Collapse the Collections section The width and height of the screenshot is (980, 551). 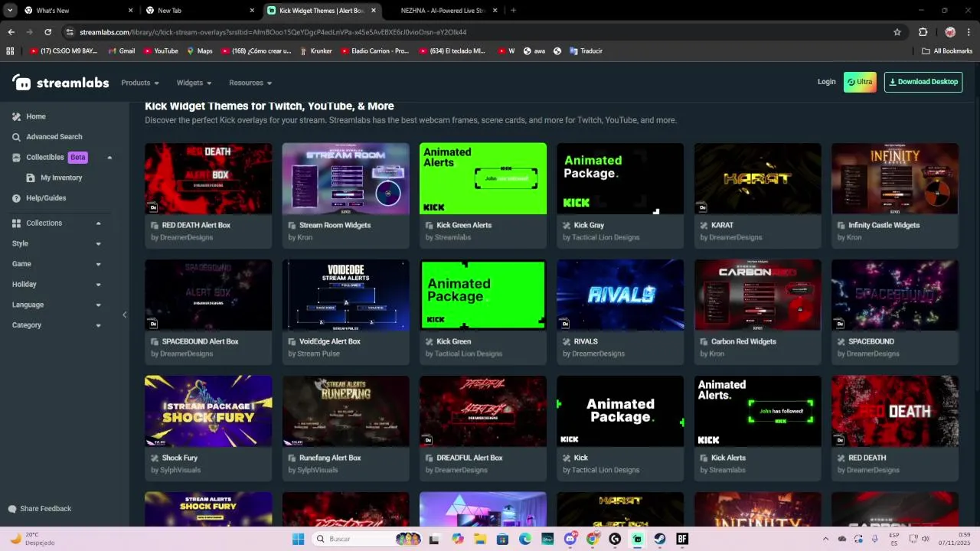tap(98, 223)
